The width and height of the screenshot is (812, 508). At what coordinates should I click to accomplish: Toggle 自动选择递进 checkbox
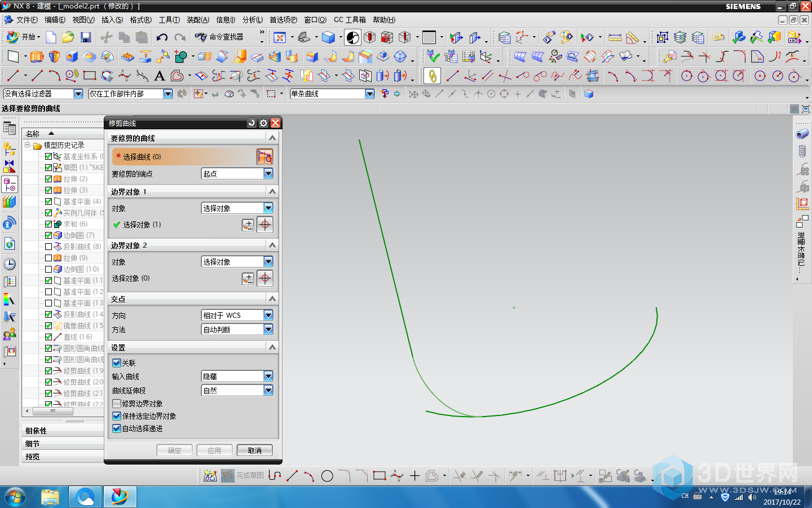coord(117,428)
